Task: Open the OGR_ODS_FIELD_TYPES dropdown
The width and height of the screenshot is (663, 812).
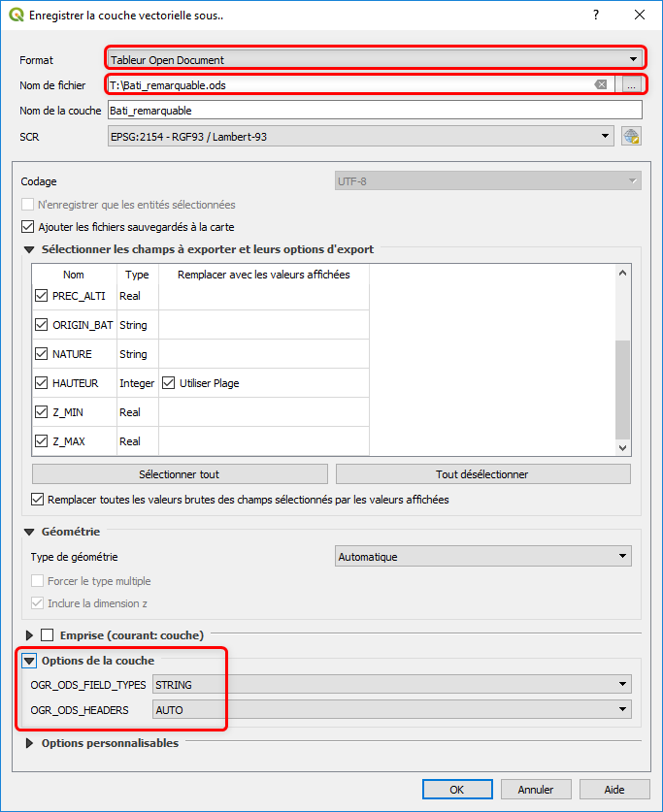Action: coord(391,685)
